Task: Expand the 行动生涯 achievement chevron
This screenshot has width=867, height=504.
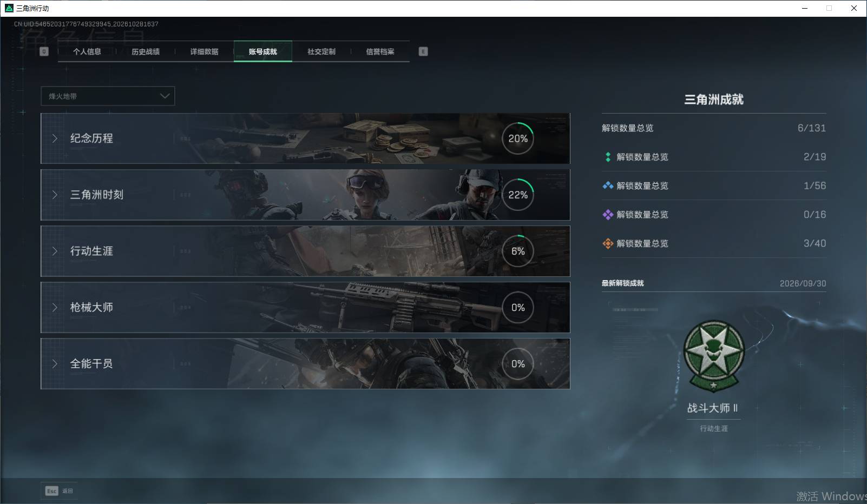Action: click(55, 251)
